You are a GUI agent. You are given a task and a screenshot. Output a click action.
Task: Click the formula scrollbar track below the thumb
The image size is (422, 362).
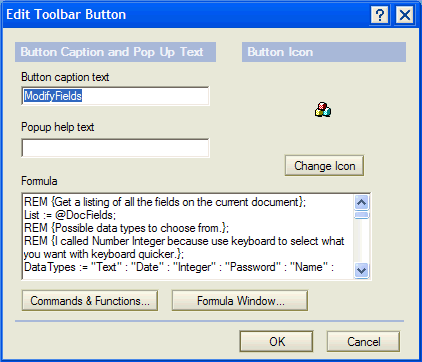coord(362,241)
